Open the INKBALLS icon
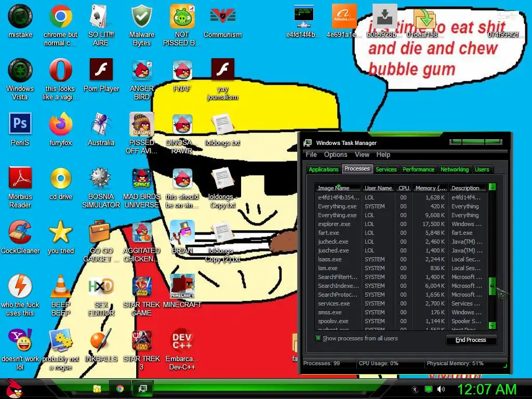532x399 pixels. tap(101, 345)
